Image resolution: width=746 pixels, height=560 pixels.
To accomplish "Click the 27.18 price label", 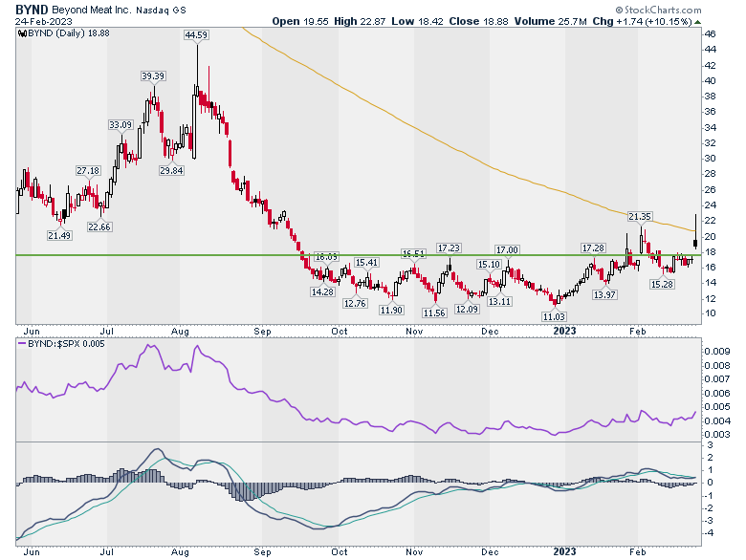I will 88,171.
